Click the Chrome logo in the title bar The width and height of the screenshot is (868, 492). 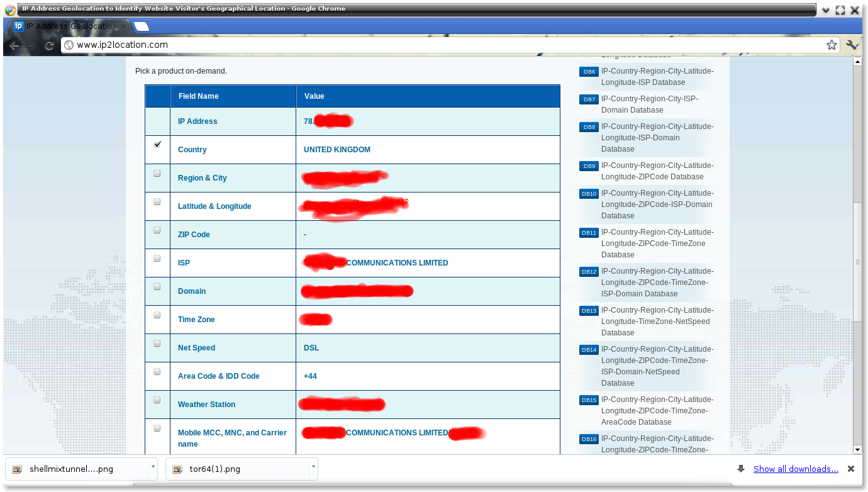[x=10, y=9]
